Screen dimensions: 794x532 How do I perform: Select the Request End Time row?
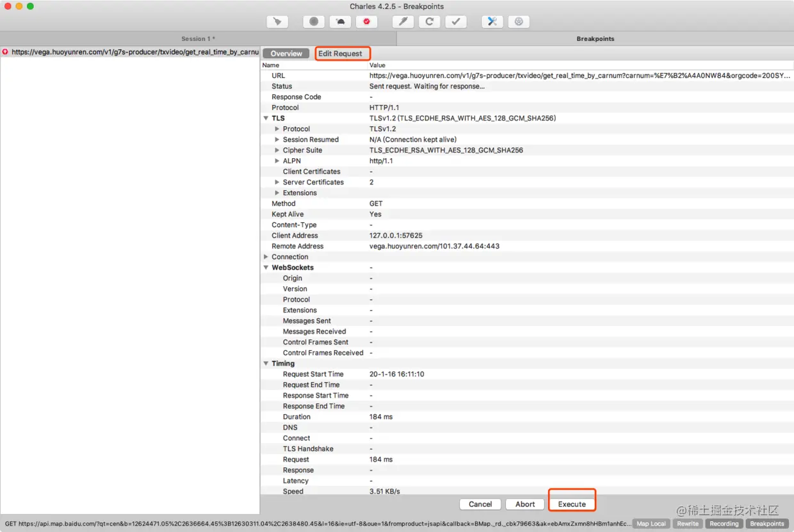tap(527, 385)
